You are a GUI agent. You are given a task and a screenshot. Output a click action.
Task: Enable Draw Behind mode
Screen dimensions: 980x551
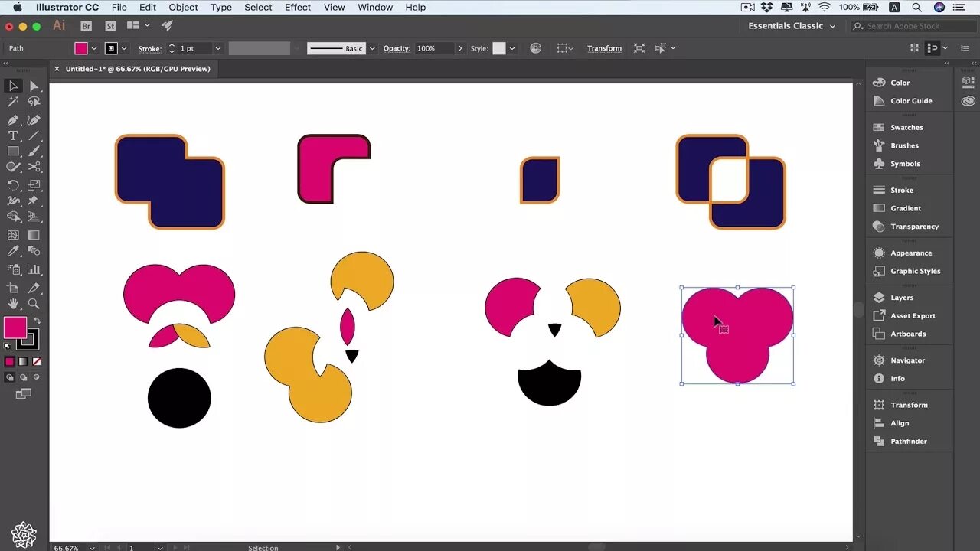point(23,377)
